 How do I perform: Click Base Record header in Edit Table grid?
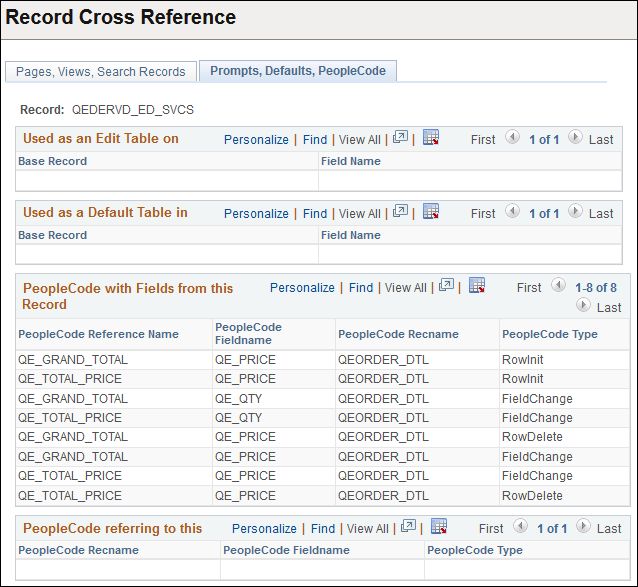click(53, 161)
